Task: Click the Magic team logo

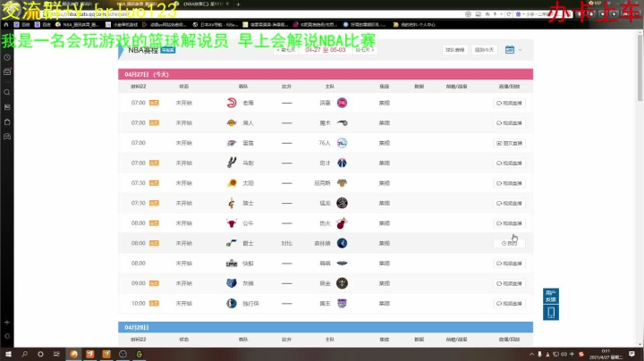Action: (x=342, y=122)
